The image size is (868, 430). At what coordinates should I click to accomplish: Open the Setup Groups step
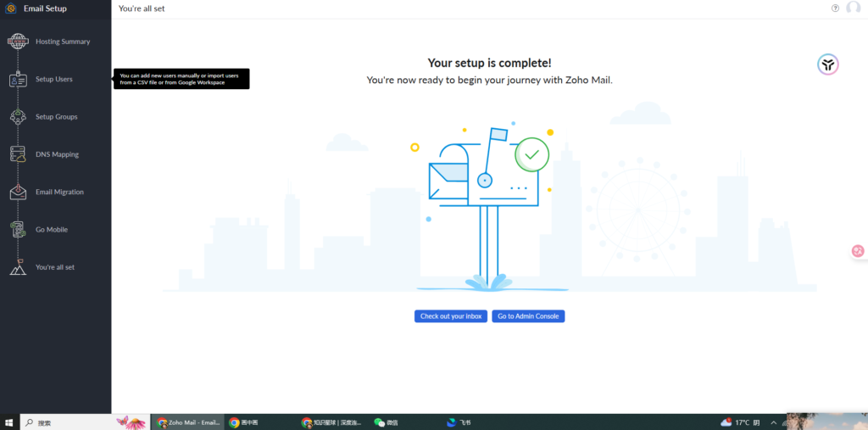coord(57,117)
